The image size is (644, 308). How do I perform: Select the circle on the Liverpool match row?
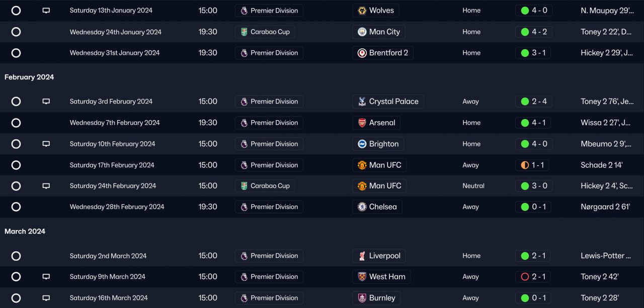16,256
